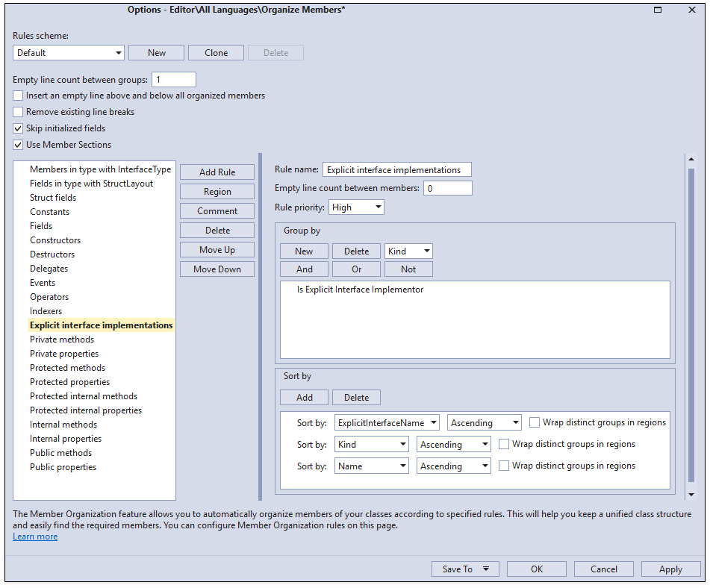Enable 'Remove existing line breaks' checkbox
This screenshot has width=710, height=588.
tap(18, 112)
